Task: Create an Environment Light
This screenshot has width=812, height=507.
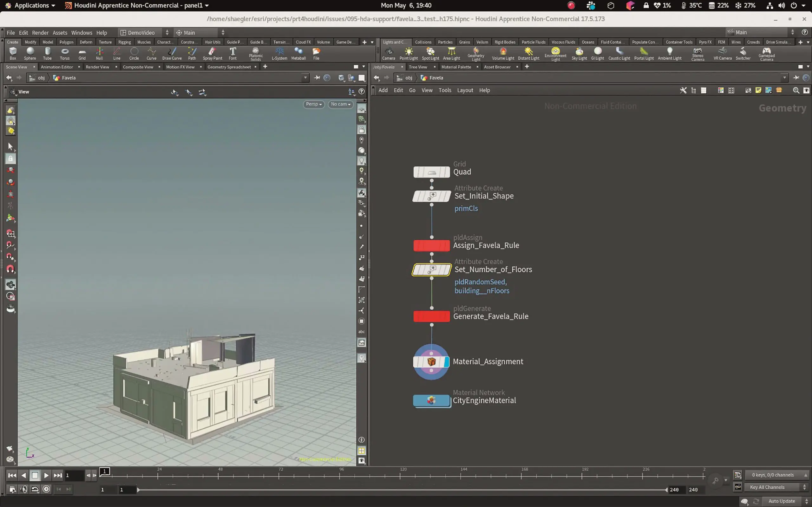Action: (555, 53)
